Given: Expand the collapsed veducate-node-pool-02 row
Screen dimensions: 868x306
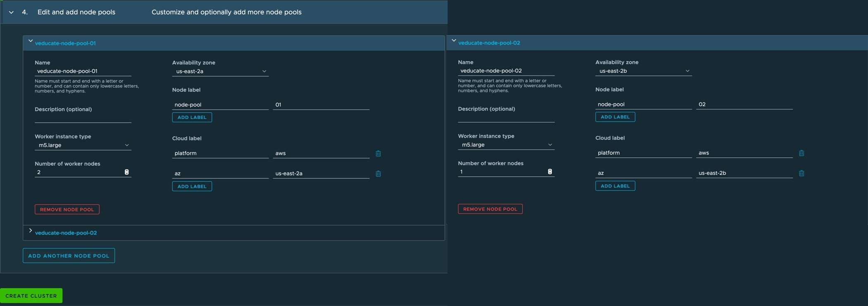Looking at the screenshot, I should [31, 230].
